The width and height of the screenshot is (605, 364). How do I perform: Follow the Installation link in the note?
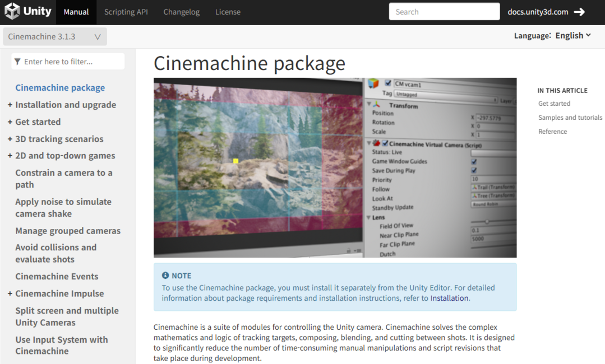pos(449,298)
